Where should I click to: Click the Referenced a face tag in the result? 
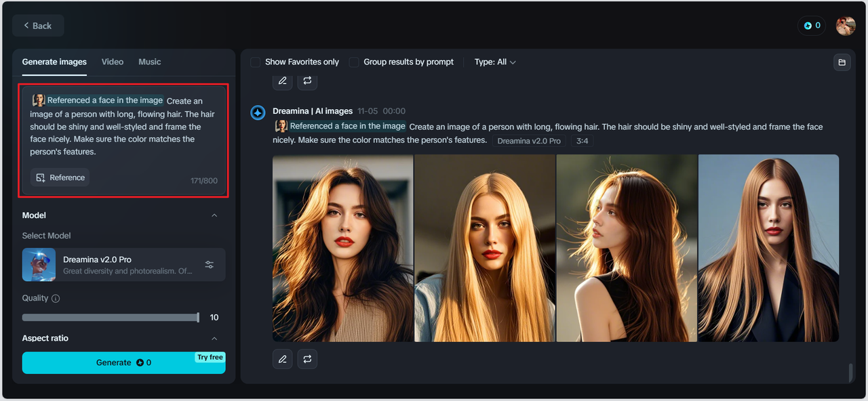point(340,126)
